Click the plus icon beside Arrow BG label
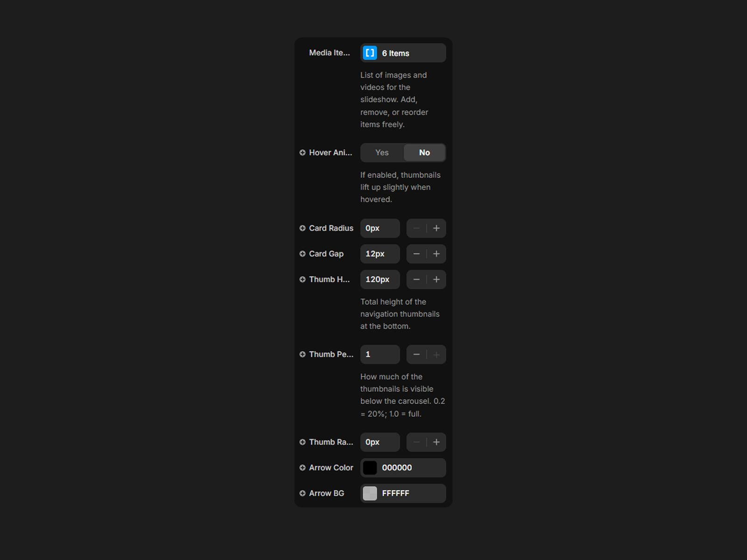This screenshot has width=747, height=560. click(303, 493)
